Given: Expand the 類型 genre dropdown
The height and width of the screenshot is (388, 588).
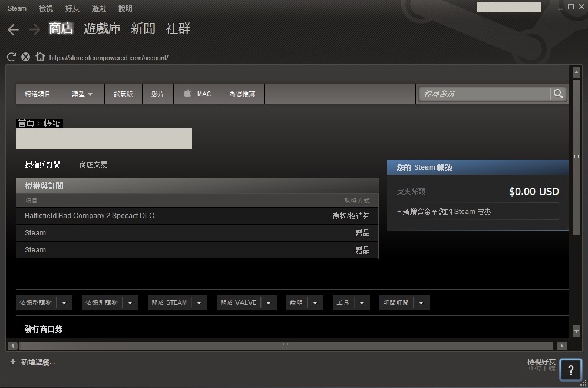Looking at the screenshot, I should (x=82, y=94).
